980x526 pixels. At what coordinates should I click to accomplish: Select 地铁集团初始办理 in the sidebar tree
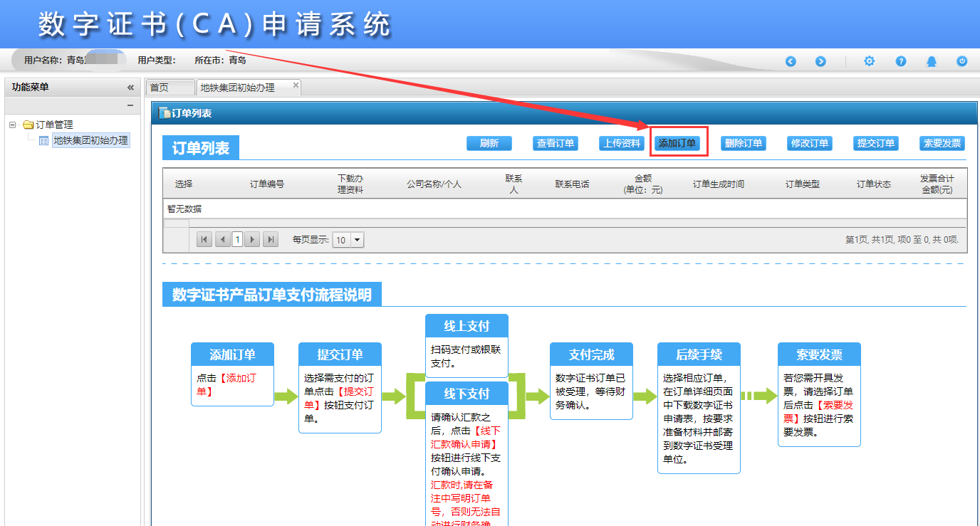point(90,140)
